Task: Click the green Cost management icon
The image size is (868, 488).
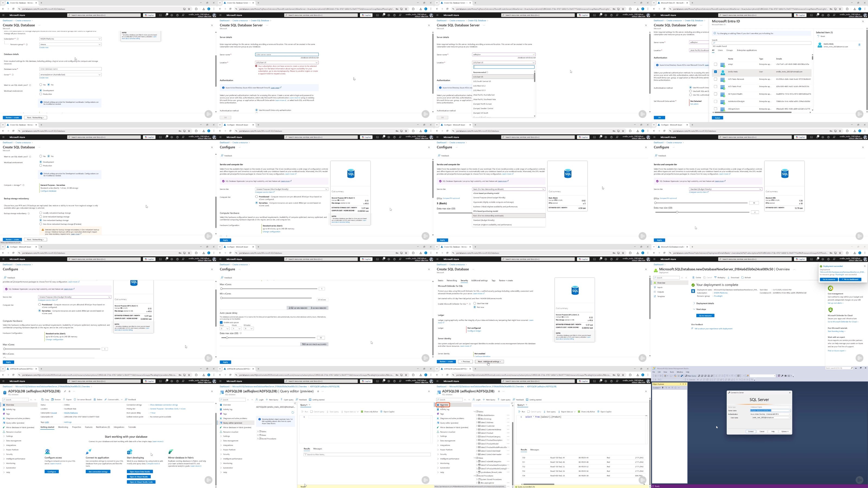Action: (831, 288)
